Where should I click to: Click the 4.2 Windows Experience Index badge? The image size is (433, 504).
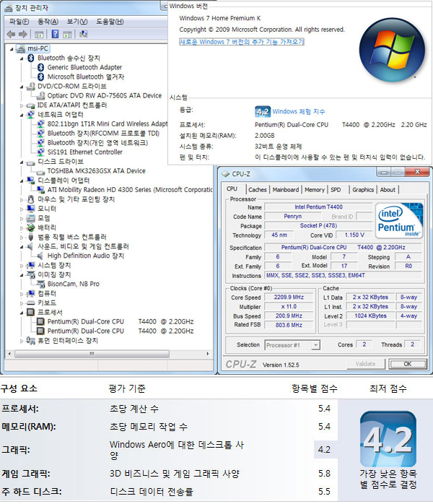click(x=263, y=111)
